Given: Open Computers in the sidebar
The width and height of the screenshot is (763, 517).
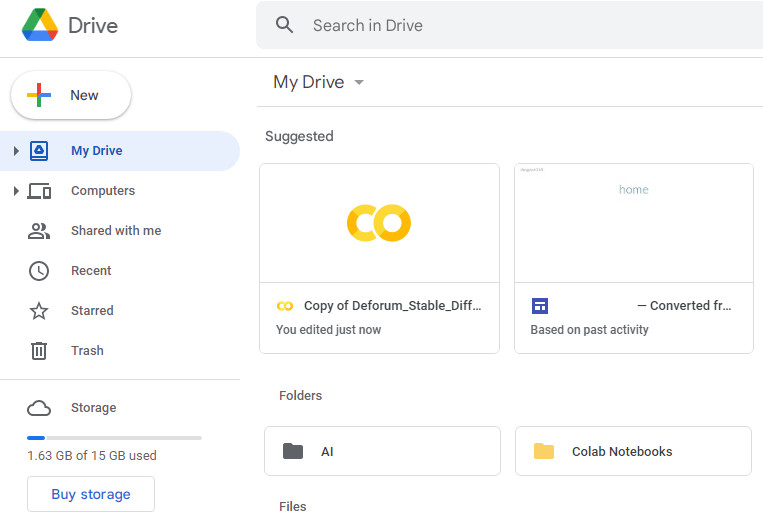Looking at the screenshot, I should pos(120,191).
